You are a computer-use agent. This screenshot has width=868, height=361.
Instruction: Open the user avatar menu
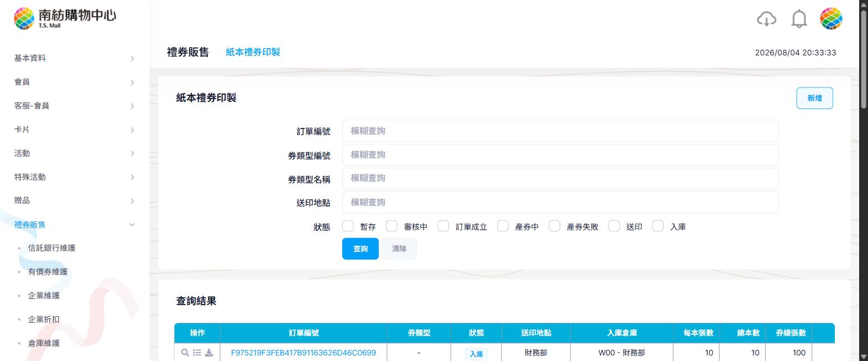[831, 19]
